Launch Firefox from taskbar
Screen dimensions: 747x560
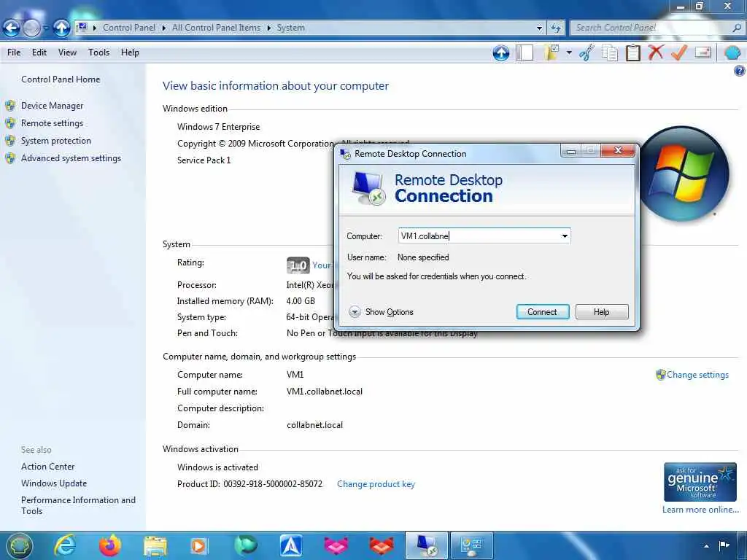(x=109, y=545)
